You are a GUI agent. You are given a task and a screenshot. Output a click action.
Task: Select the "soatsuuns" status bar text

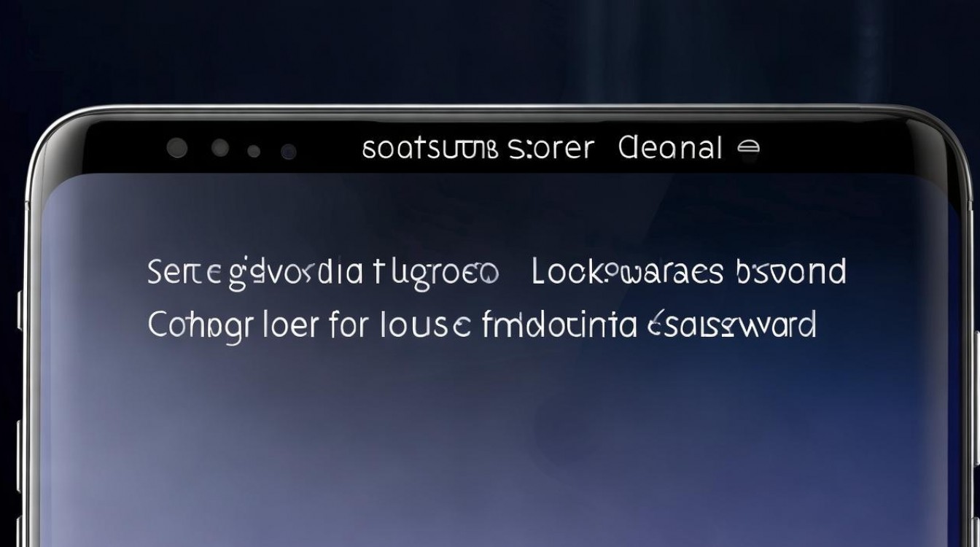(x=429, y=148)
